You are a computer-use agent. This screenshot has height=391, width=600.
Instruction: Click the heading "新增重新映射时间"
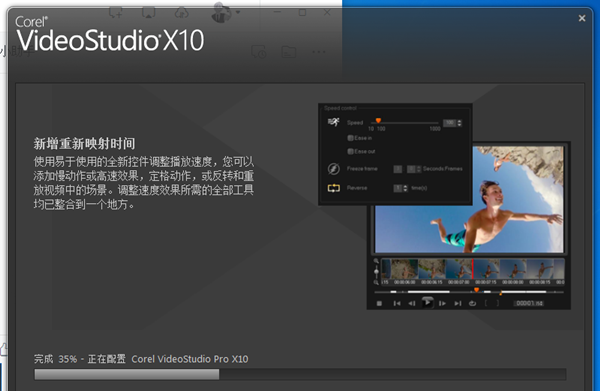coord(84,144)
